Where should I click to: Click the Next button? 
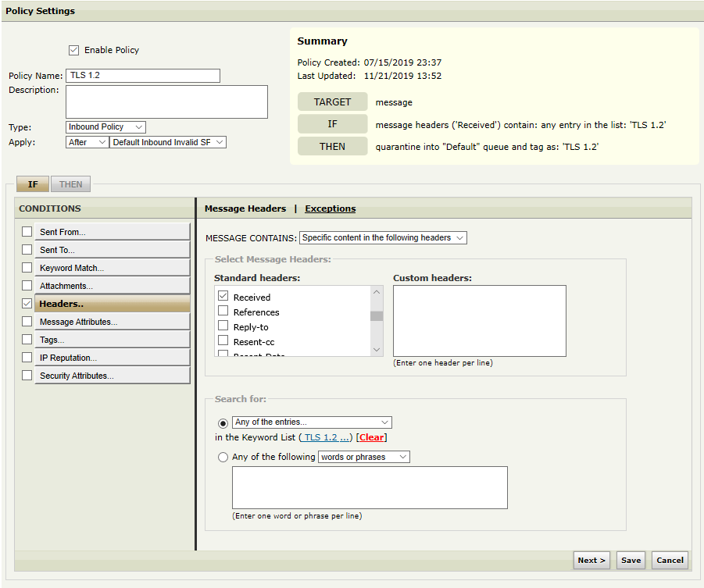(591, 560)
